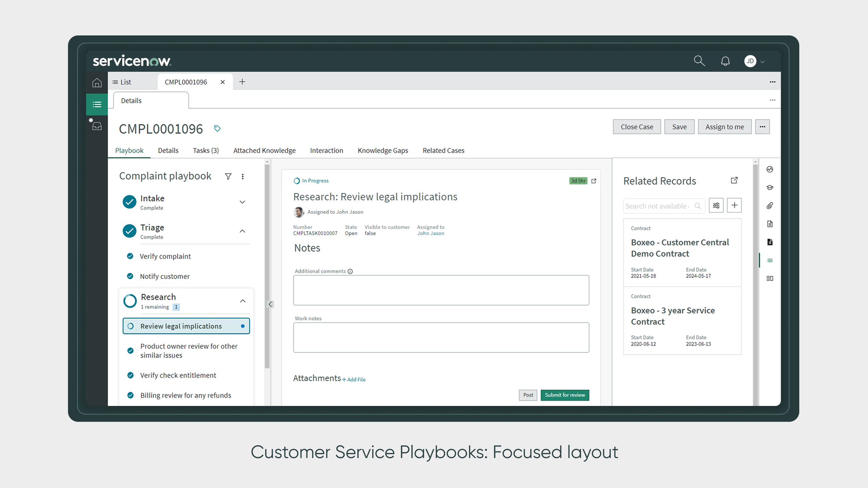Open attachments paperclip in right sidebar
The image size is (868, 488).
pyautogui.click(x=770, y=206)
